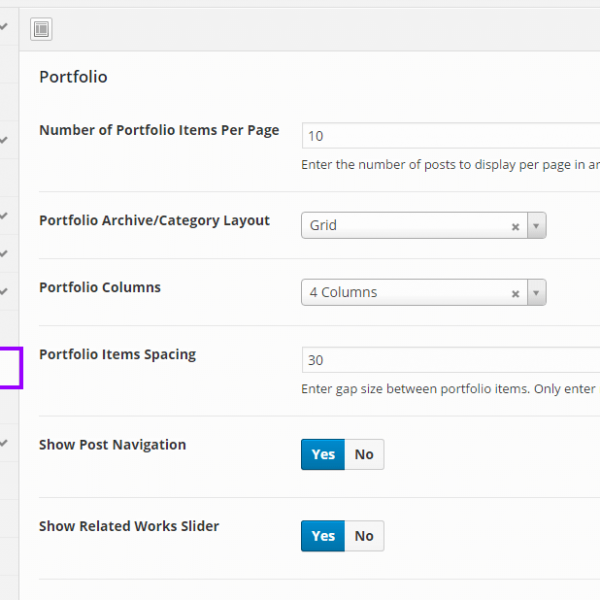Click the Grid value in layout combo box
Viewport: 600px width, 600px height.
pos(400,226)
